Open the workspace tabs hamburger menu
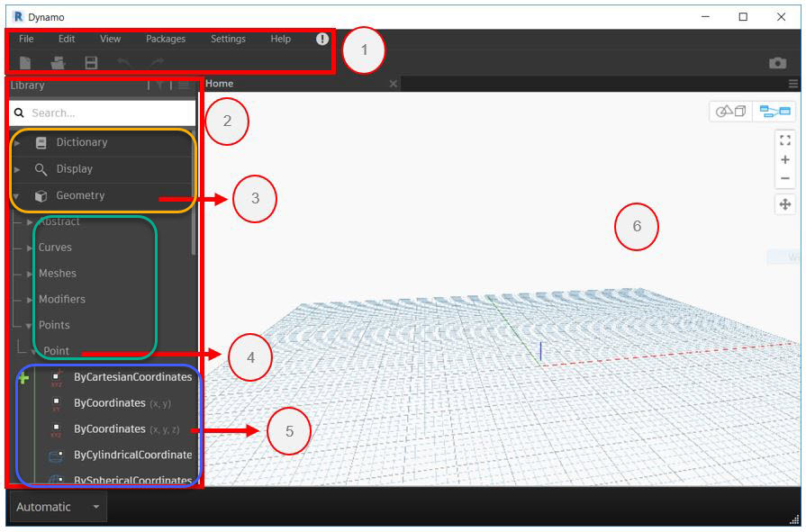Image resolution: width=806 pixels, height=532 pixels. pyautogui.click(x=793, y=84)
